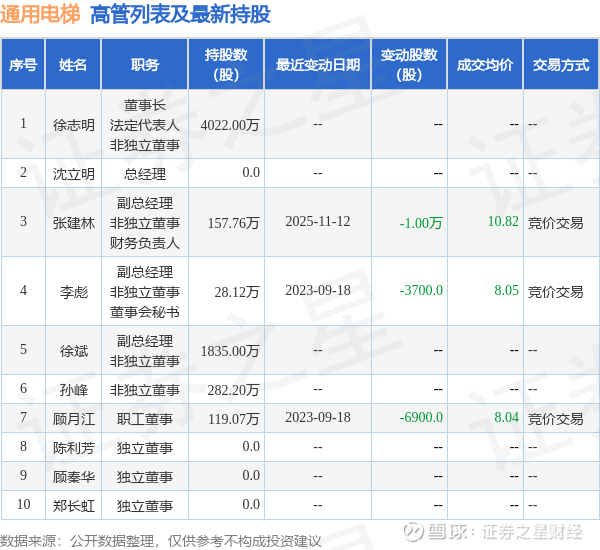Click the average price 10.82

pyautogui.click(x=503, y=221)
